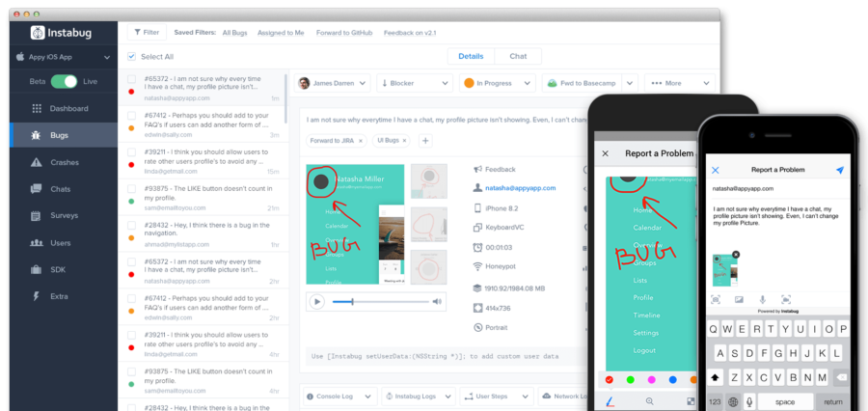Open the James Darren assignee dropdown

point(332,83)
